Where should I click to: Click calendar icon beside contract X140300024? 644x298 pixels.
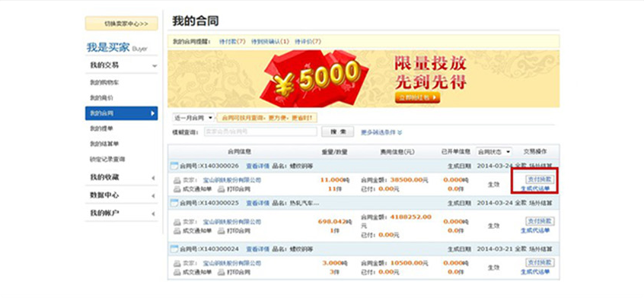pyautogui.click(x=174, y=249)
